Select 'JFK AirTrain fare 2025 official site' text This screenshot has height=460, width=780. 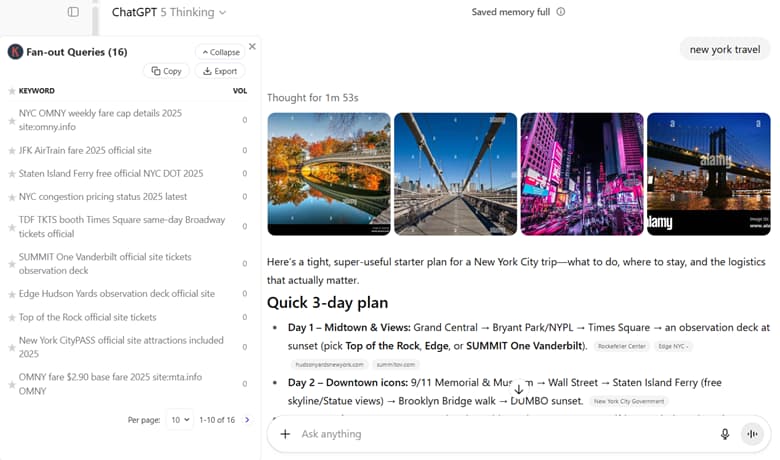pos(85,150)
